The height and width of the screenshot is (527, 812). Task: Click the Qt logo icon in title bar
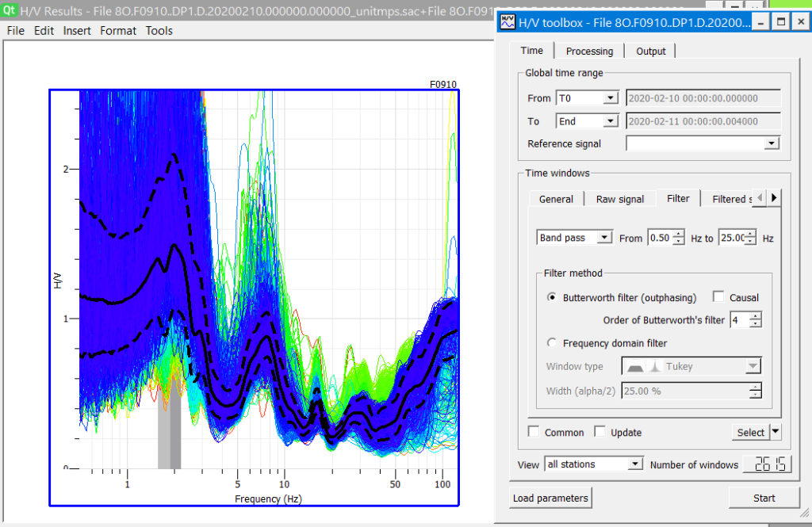click(10, 10)
